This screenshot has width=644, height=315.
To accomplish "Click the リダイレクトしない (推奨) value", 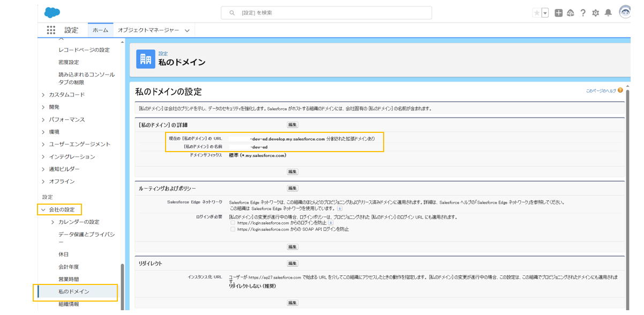I will pyautogui.click(x=252, y=286).
